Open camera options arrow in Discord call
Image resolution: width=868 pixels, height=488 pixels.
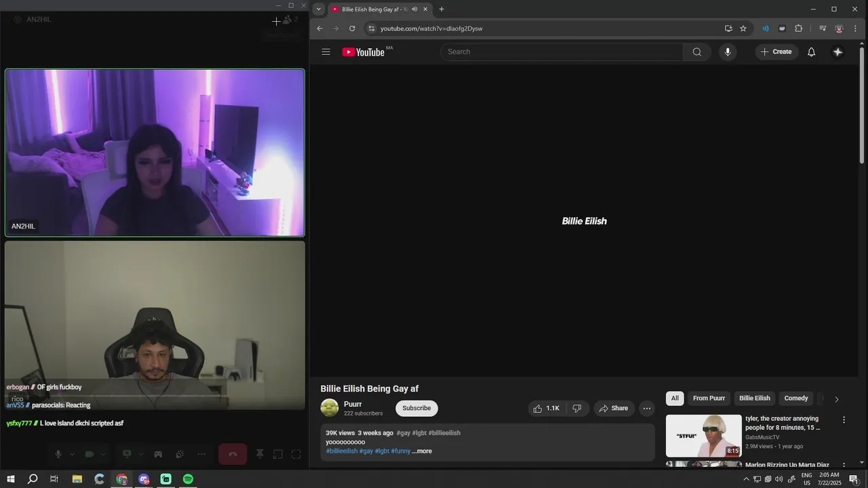tap(104, 454)
